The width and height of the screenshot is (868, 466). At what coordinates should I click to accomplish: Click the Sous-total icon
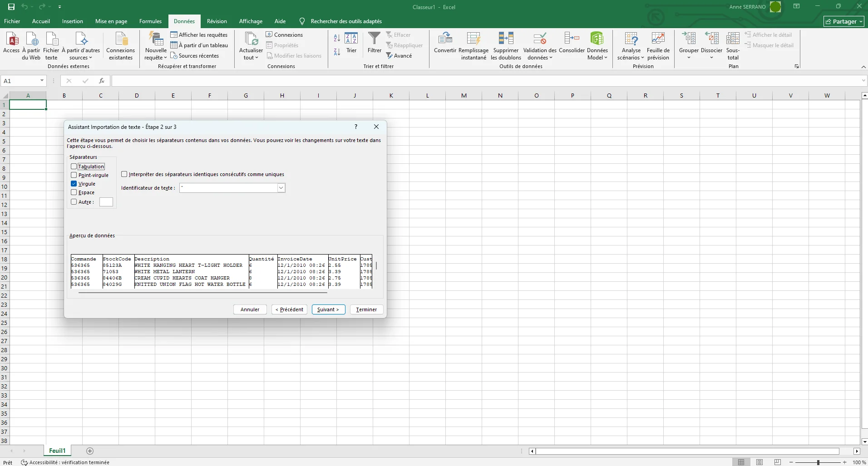[x=733, y=45]
